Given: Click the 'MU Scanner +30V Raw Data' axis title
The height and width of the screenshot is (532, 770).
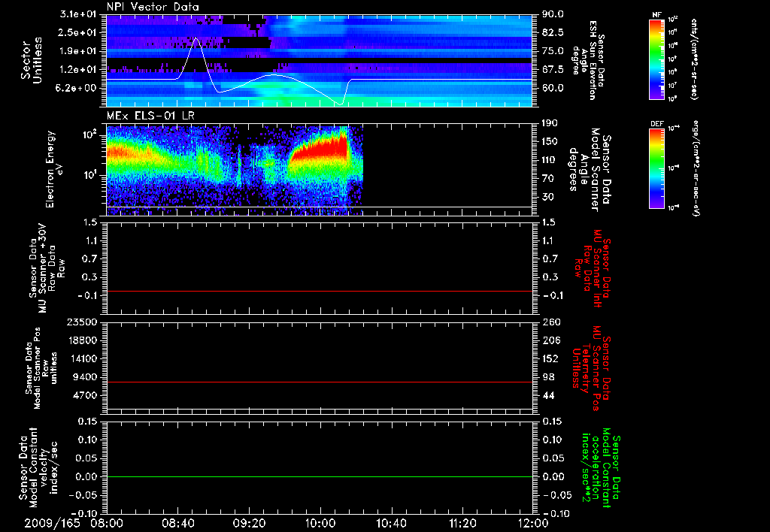Looking at the screenshot, I should [46, 268].
